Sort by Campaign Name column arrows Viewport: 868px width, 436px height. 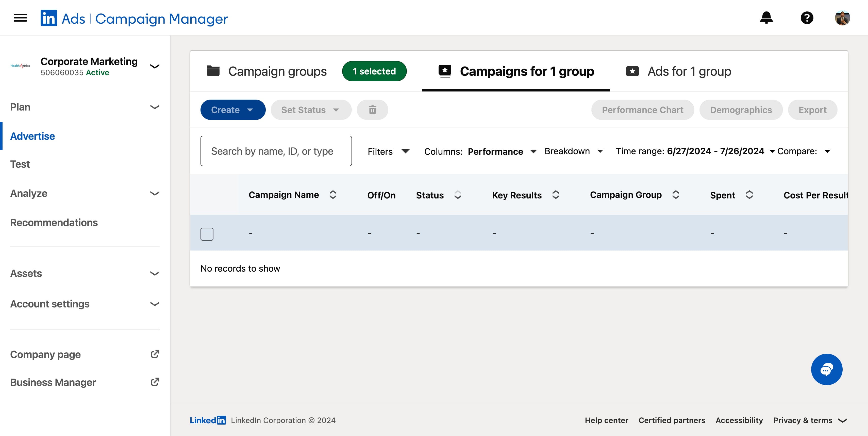tap(333, 195)
